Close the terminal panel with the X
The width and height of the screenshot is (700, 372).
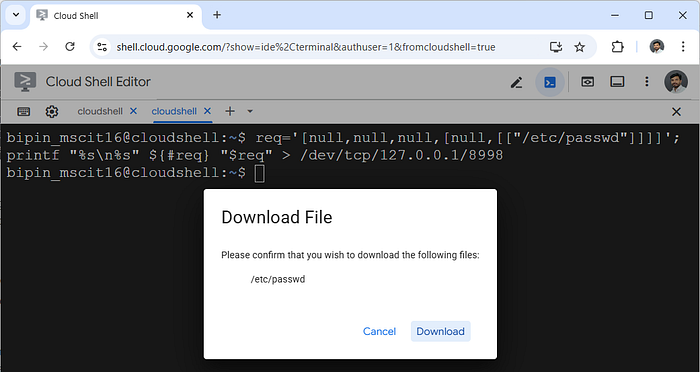coord(676,112)
